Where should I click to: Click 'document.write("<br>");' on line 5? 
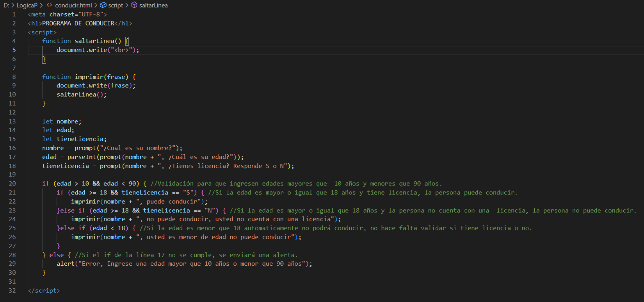point(98,50)
